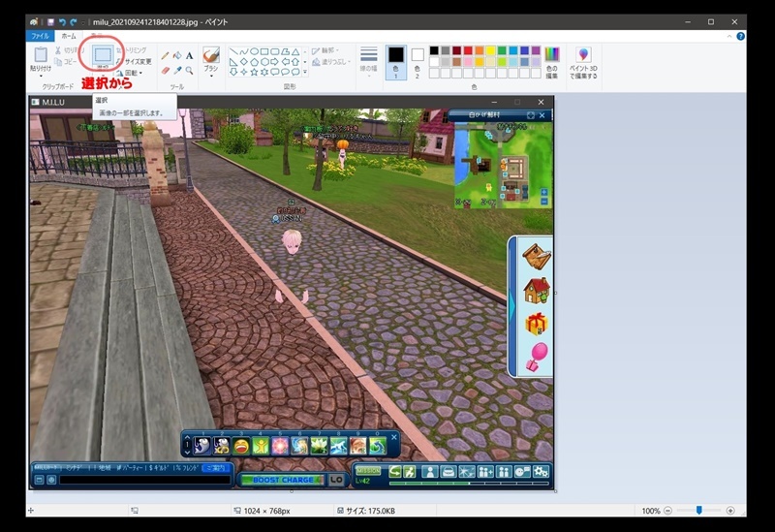Click the zoom out minus button

pos(668,511)
